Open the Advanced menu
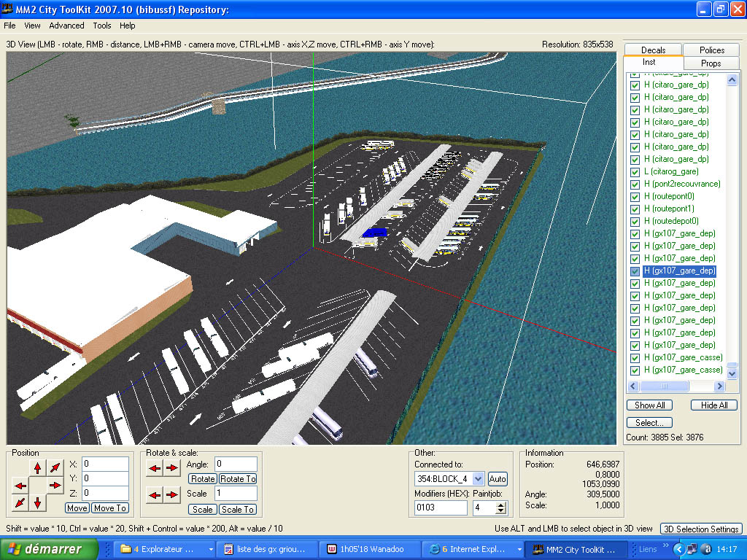Viewport: 747px width, 560px height. (66, 26)
